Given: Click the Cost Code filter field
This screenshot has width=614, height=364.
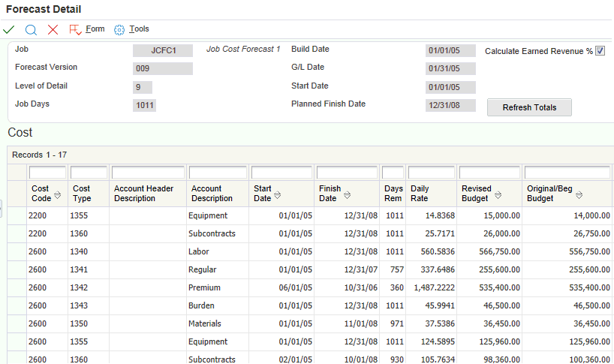Looking at the screenshot, I should tap(47, 173).
